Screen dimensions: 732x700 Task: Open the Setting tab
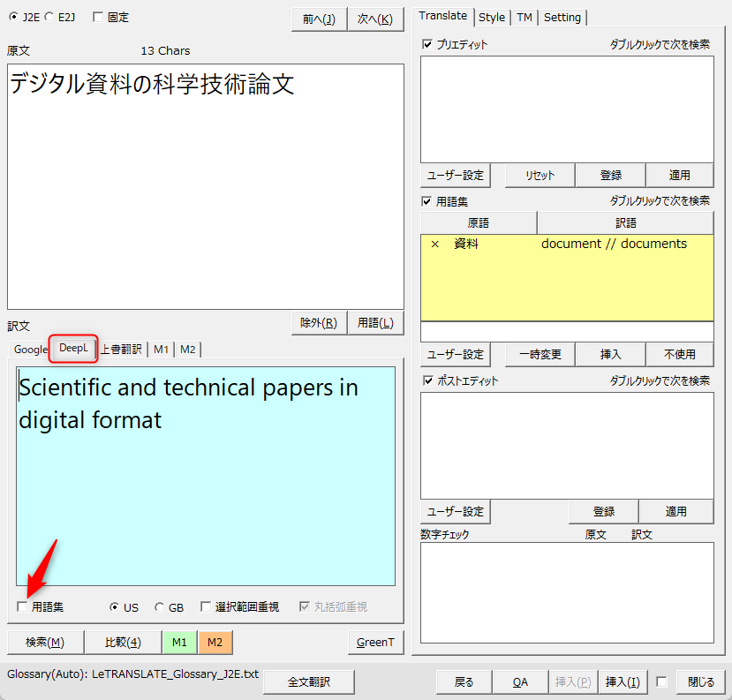tap(562, 17)
